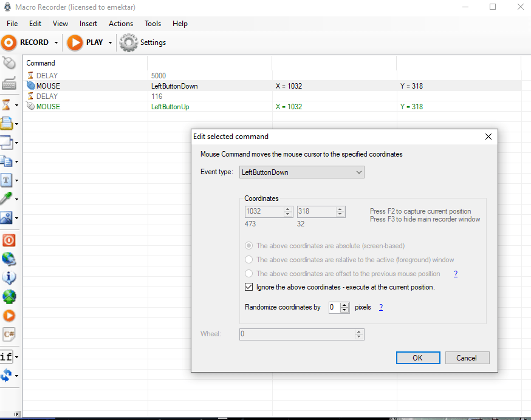The width and height of the screenshot is (531, 420).
Task: Open help link beside Randomize pixels
Action: (x=381, y=307)
